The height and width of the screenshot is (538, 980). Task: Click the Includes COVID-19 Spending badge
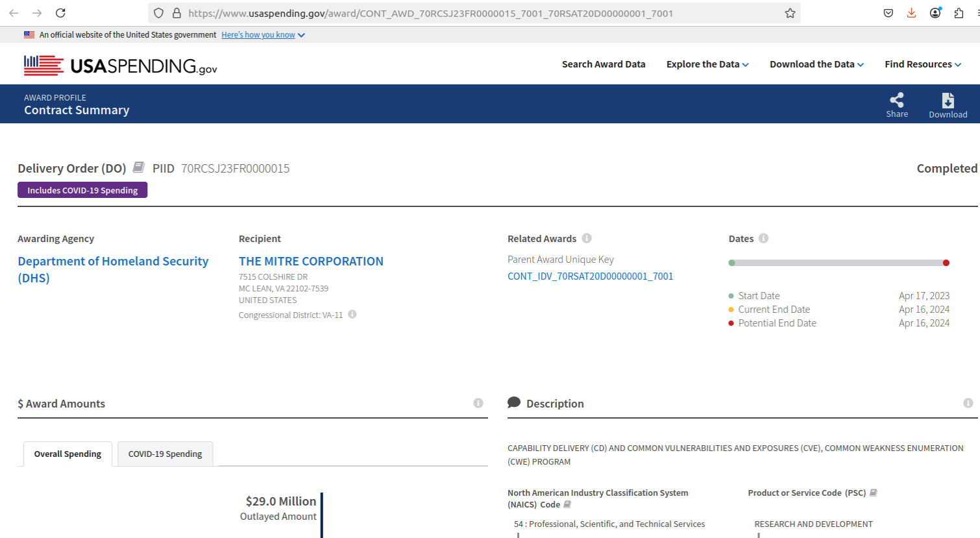coord(82,190)
